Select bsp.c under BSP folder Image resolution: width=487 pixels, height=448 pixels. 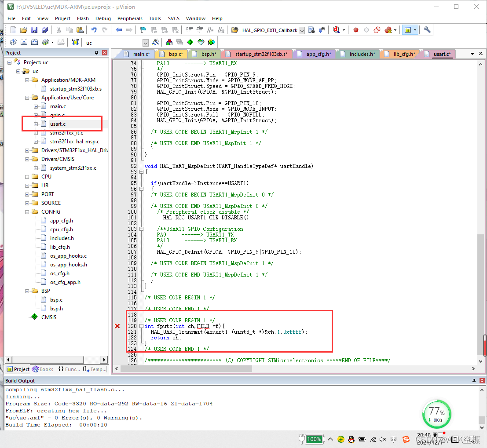56,300
